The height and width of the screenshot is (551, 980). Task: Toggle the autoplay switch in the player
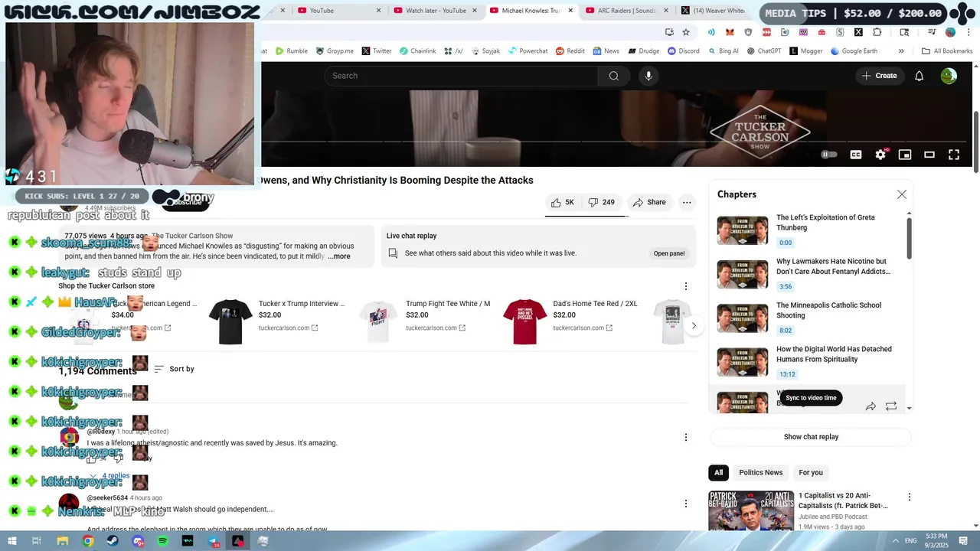pyautogui.click(x=829, y=155)
